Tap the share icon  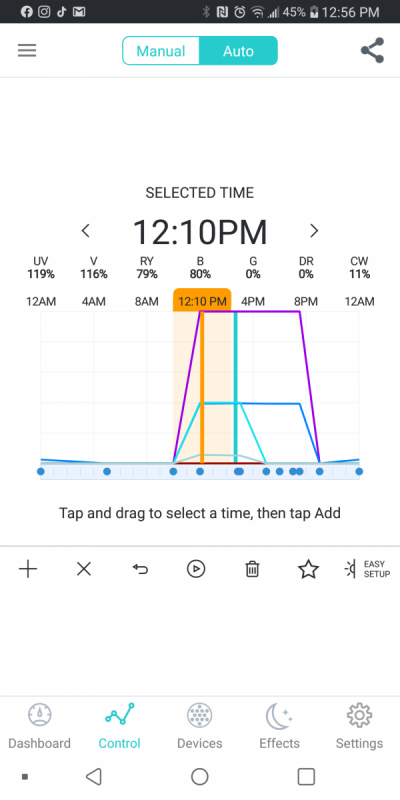pos(372,51)
